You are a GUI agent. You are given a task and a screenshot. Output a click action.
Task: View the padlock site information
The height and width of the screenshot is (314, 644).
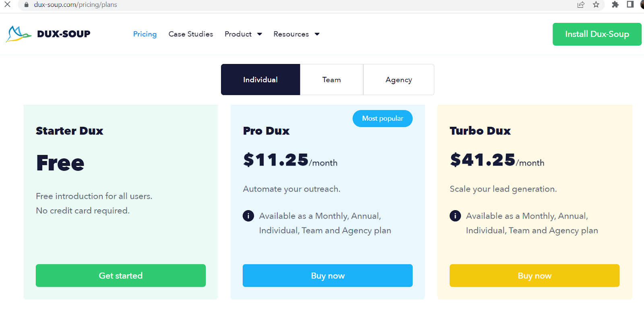(27, 5)
